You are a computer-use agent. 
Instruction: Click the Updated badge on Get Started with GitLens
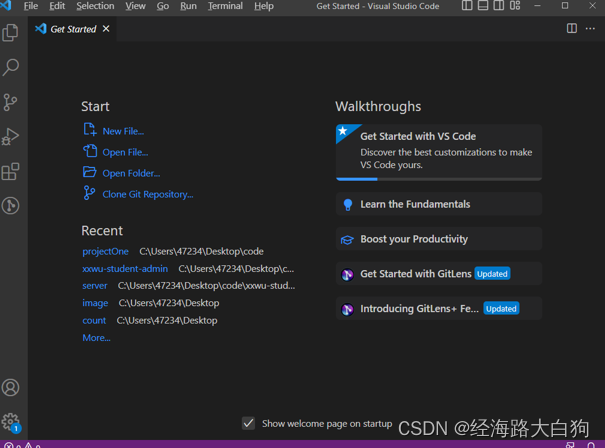492,274
